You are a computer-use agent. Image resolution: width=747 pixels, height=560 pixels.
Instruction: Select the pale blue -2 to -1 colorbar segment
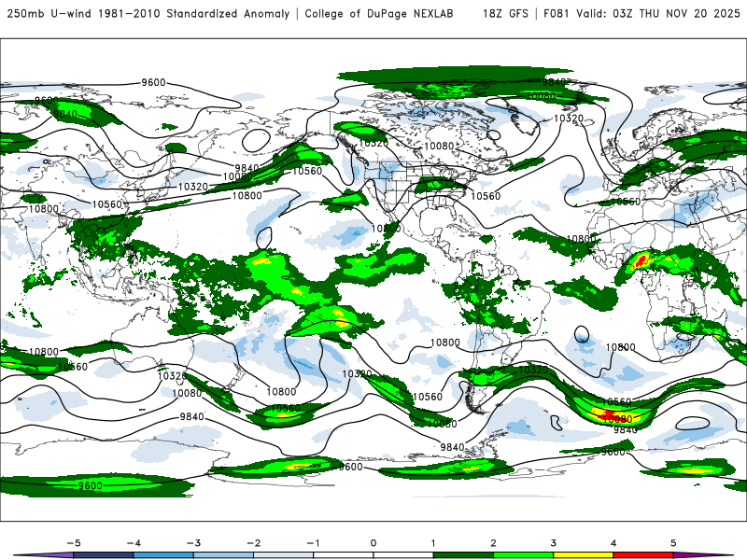point(284,555)
